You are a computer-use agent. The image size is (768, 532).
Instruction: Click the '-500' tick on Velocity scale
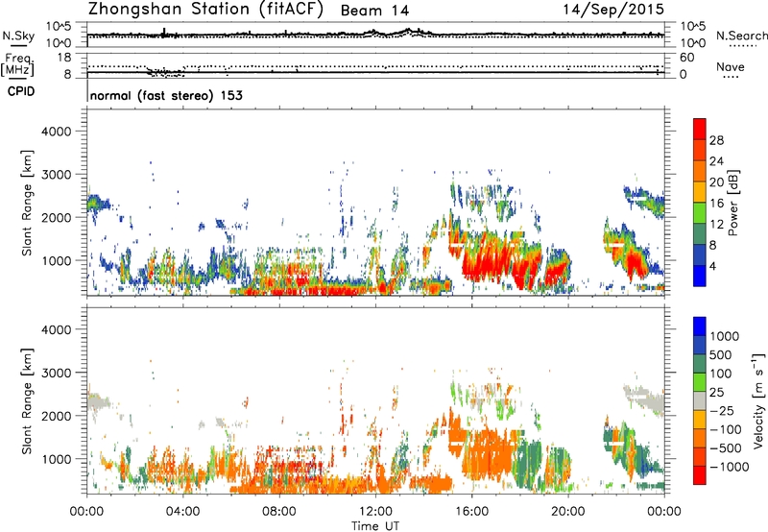pos(725,447)
